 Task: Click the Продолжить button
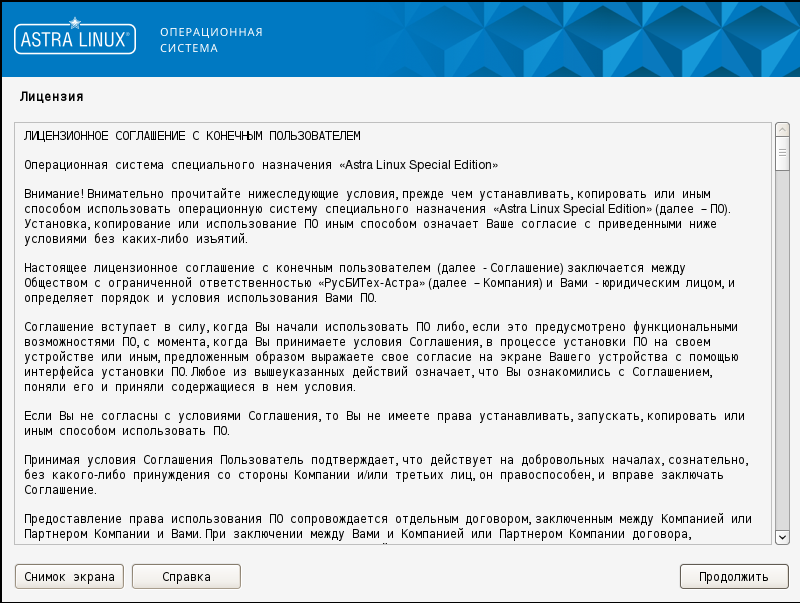(x=734, y=576)
